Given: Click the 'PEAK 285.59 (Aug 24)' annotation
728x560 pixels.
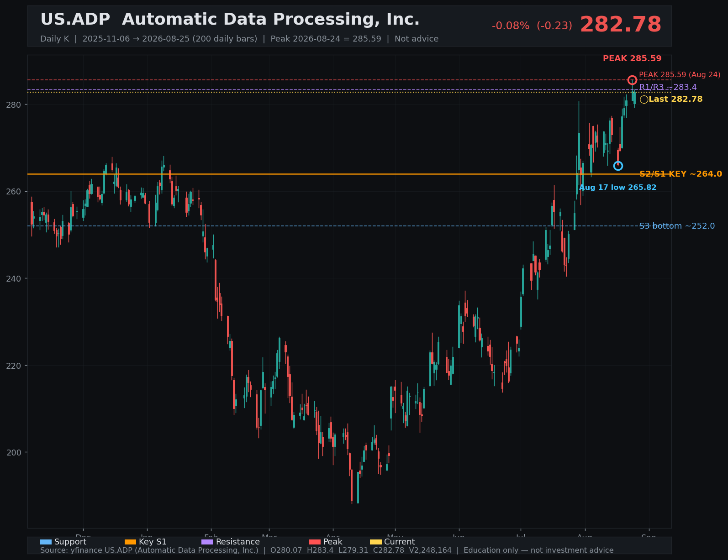Looking at the screenshot, I should click(680, 75).
